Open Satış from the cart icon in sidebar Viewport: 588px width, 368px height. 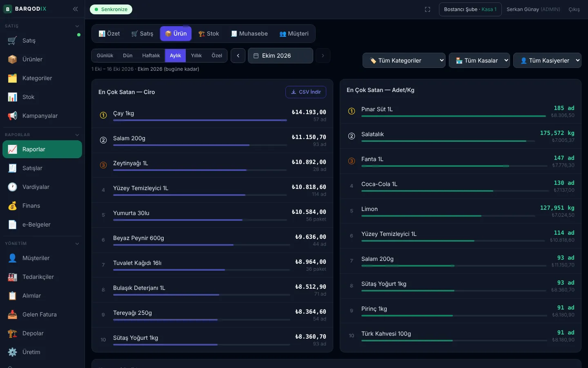(x=13, y=40)
